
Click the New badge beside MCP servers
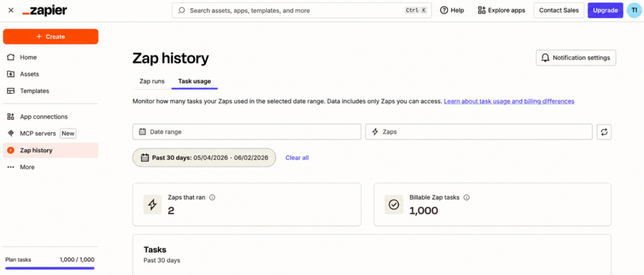(68, 133)
